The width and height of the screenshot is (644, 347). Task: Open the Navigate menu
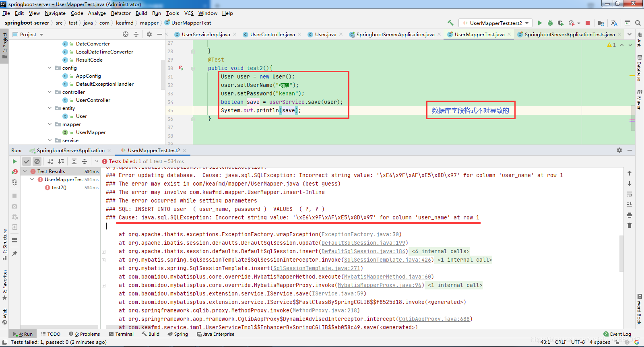coord(55,13)
